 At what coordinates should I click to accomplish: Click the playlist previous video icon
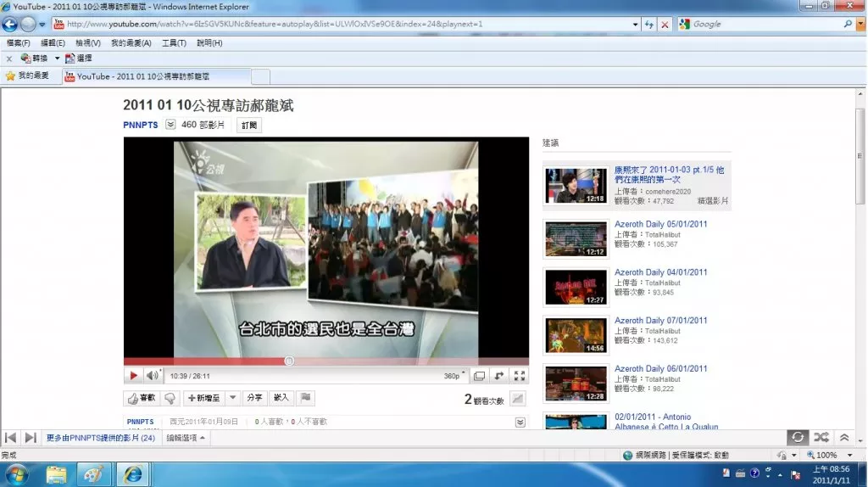[x=10, y=438]
